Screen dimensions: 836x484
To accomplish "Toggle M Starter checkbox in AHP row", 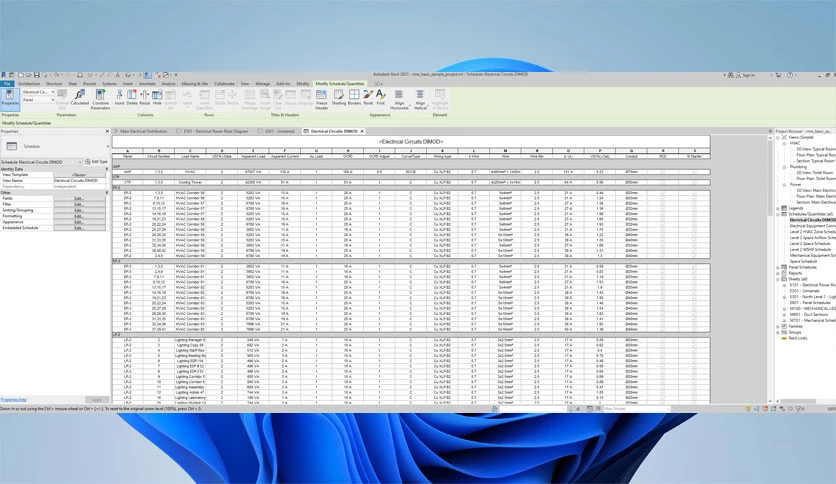I will coord(694,172).
